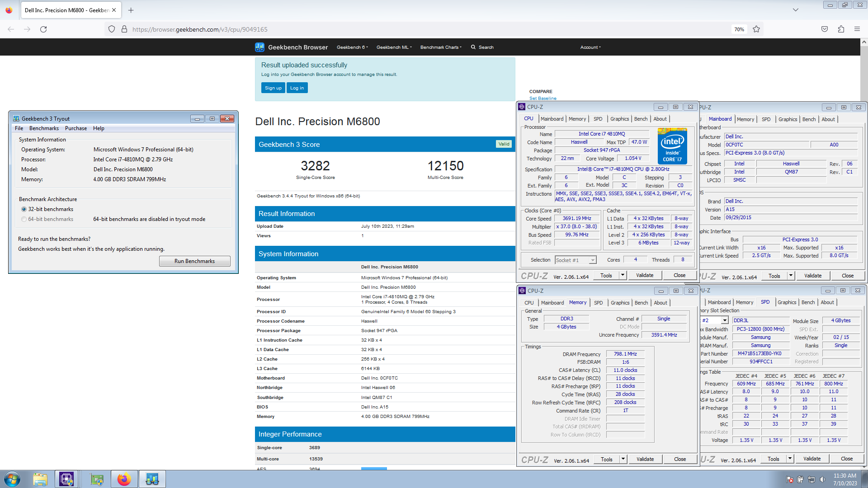
Task: Open the Benchmarks menu
Action: (44, 128)
